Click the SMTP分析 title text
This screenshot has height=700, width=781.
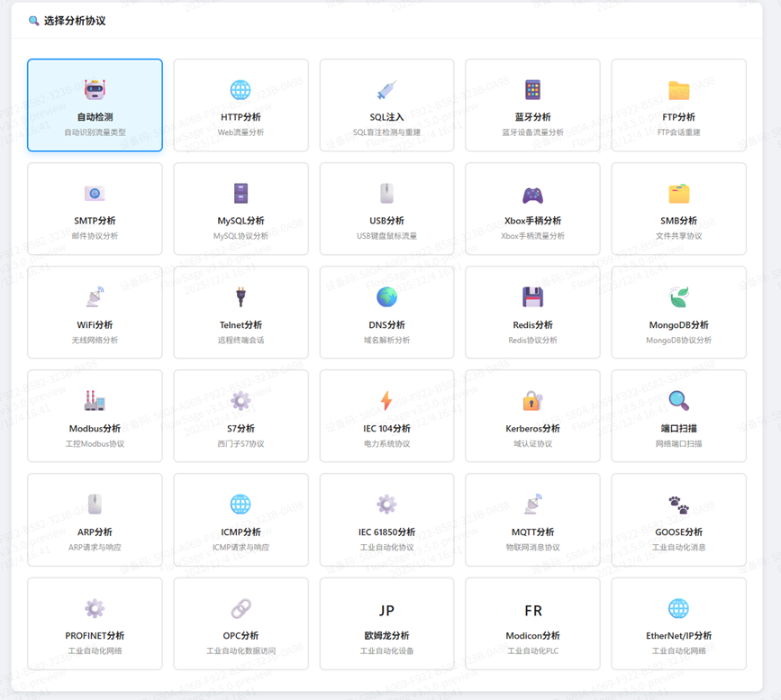95,221
